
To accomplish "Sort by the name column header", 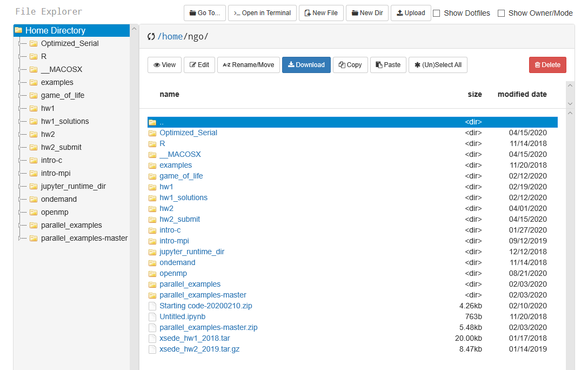I will [169, 94].
